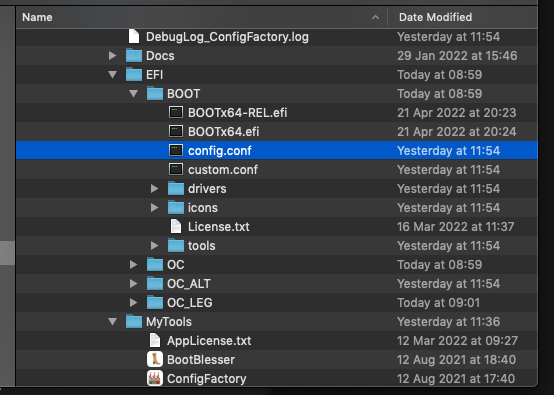Click the date "12 Aug 2021 at 17:40"
554x395 pixels.
pyautogui.click(x=456, y=379)
